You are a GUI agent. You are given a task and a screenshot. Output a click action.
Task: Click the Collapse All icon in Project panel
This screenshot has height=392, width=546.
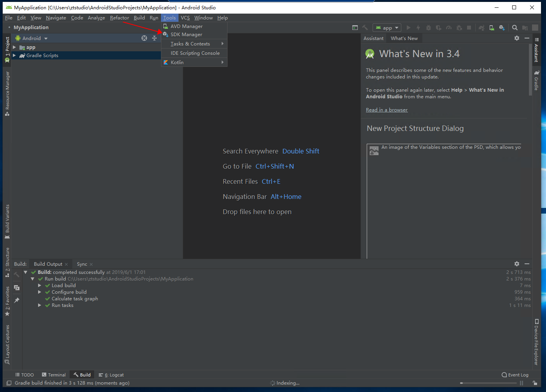(154, 38)
